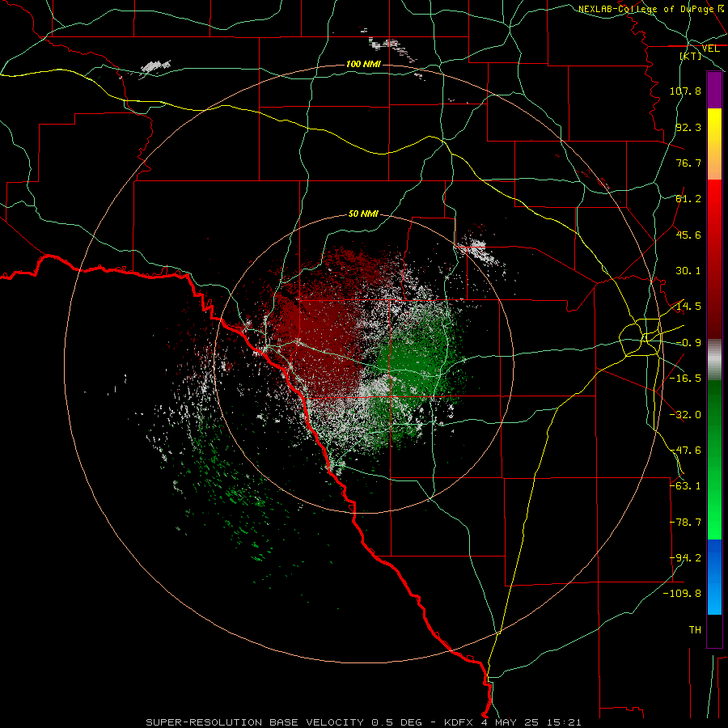Screen dimensions: 728x728
Task: Click the 14.5 legend value
Action: pyautogui.click(x=688, y=307)
